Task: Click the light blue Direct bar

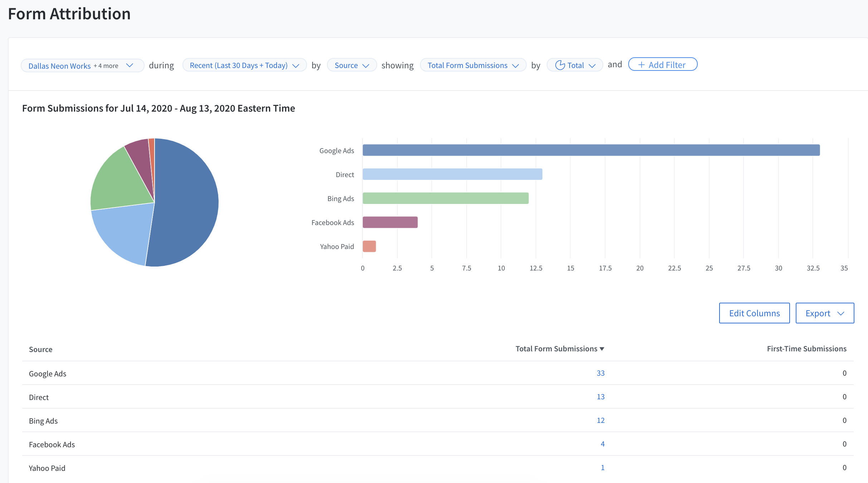Action: pyautogui.click(x=452, y=174)
